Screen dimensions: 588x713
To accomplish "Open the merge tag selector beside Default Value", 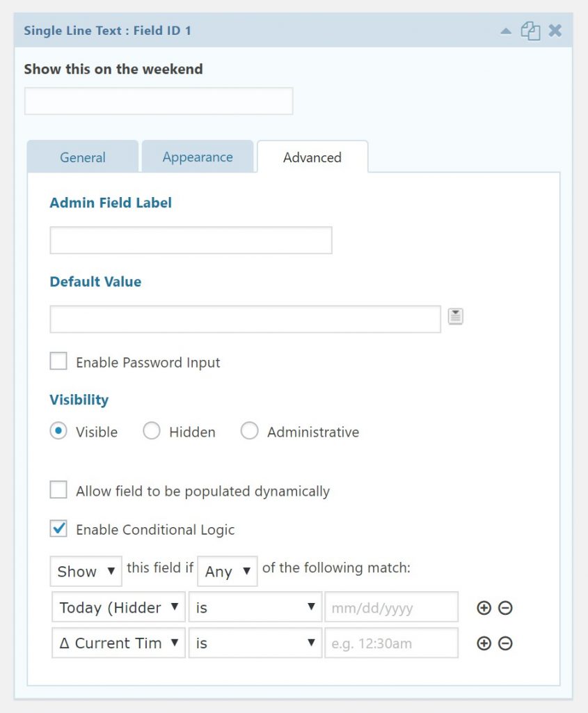I will pos(456,316).
